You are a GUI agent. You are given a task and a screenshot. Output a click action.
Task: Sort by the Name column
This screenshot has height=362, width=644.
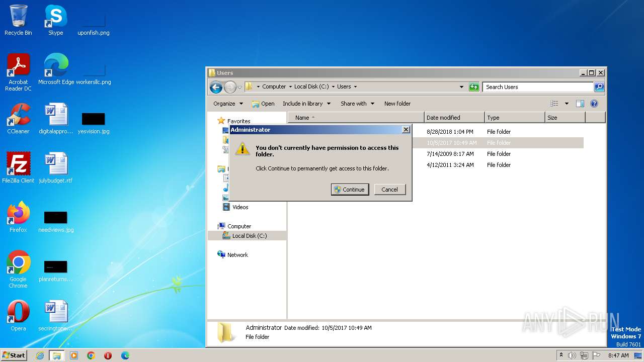356,118
